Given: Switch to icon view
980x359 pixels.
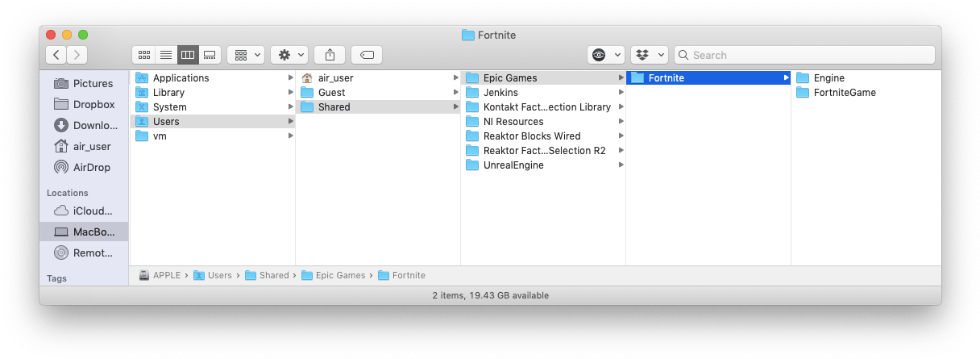Looking at the screenshot, I should (x=143, y=55).
